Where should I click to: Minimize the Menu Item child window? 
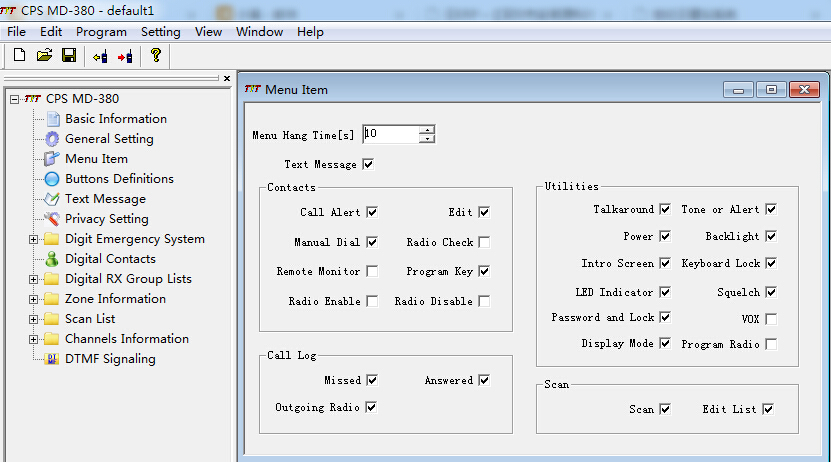738,90
